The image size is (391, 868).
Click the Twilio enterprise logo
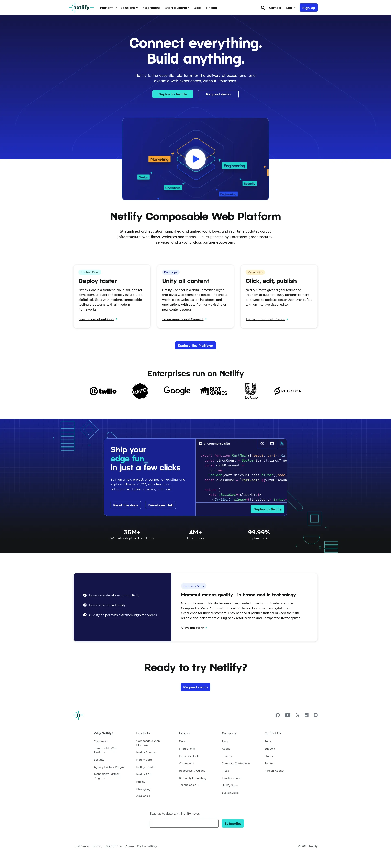tap(103, 391)
